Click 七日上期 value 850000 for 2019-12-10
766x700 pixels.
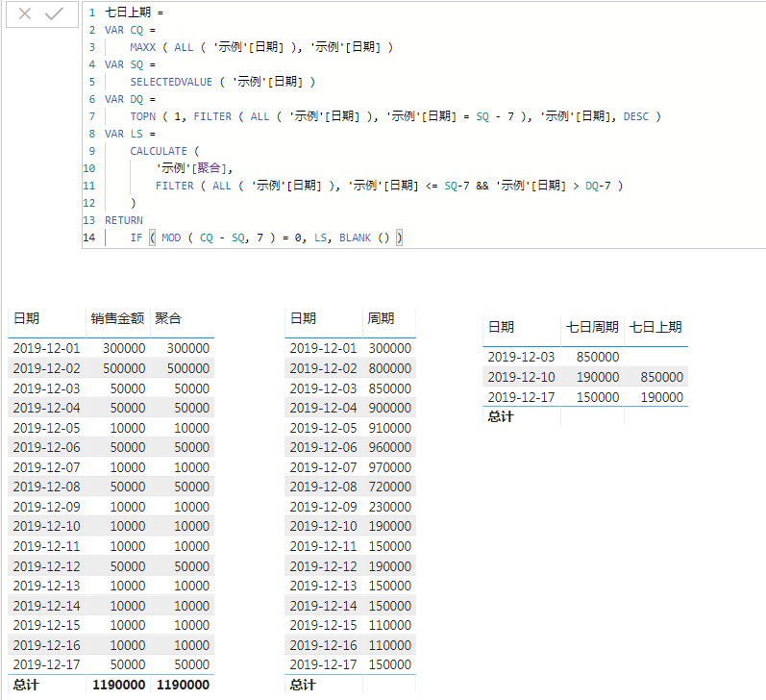pyautogui.click(x=661, y=377)
